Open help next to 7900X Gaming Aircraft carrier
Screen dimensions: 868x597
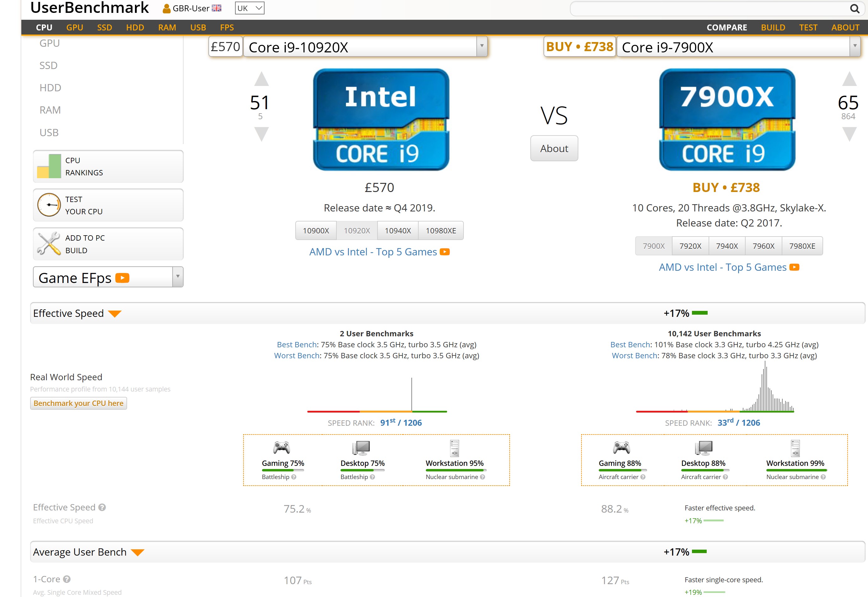[x=643, y=477]
